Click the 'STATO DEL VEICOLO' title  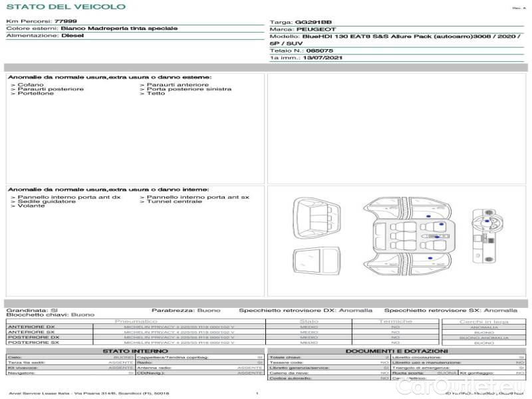(x=66, y=7)
